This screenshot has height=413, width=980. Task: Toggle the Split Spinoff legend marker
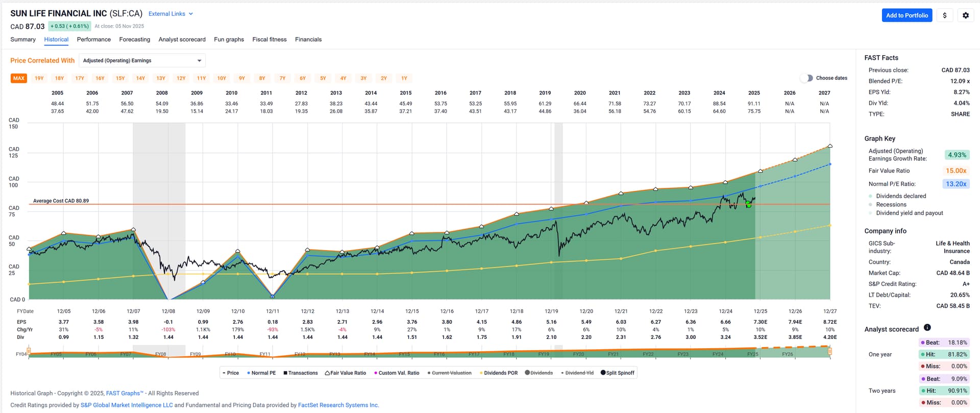pyautogui.click(x=603, y=373)
